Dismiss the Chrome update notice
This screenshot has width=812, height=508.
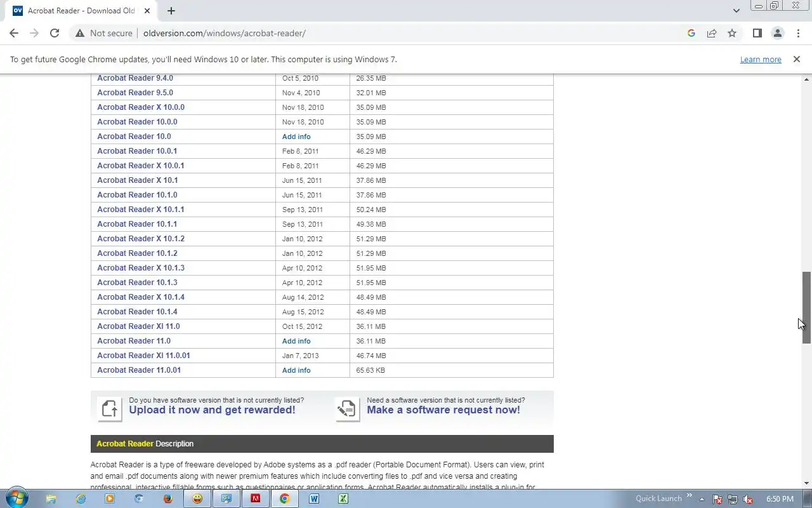tap(796, 59)
